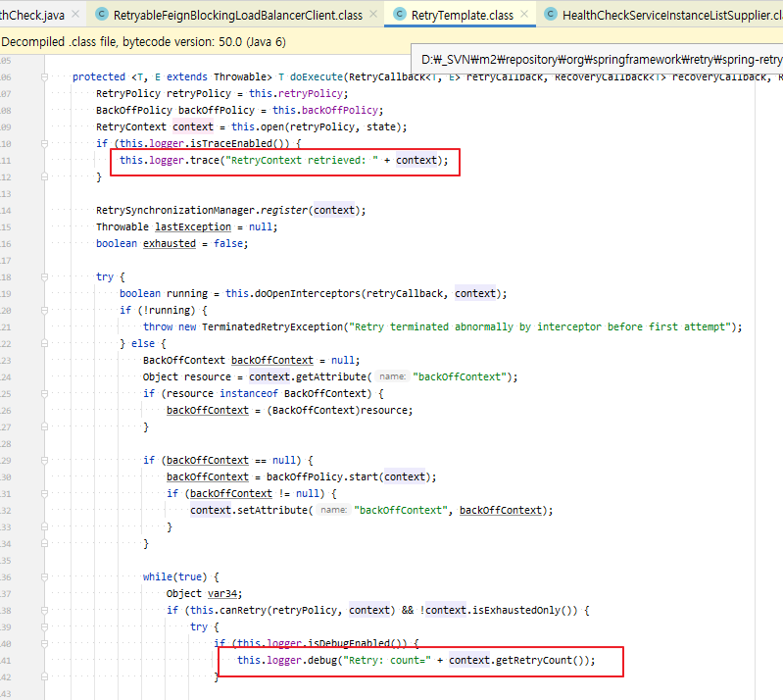Click 'running' in 'boolean running' declaration
Image resolution: width=783 pixels, height=700 pixels.
[187, 293]
